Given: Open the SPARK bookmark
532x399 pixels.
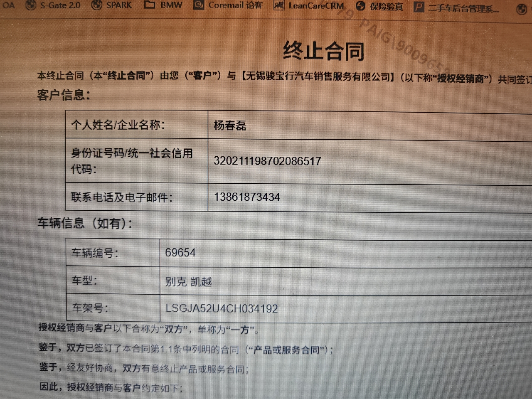Looking at the screenshot, I should tap(111, 5).
